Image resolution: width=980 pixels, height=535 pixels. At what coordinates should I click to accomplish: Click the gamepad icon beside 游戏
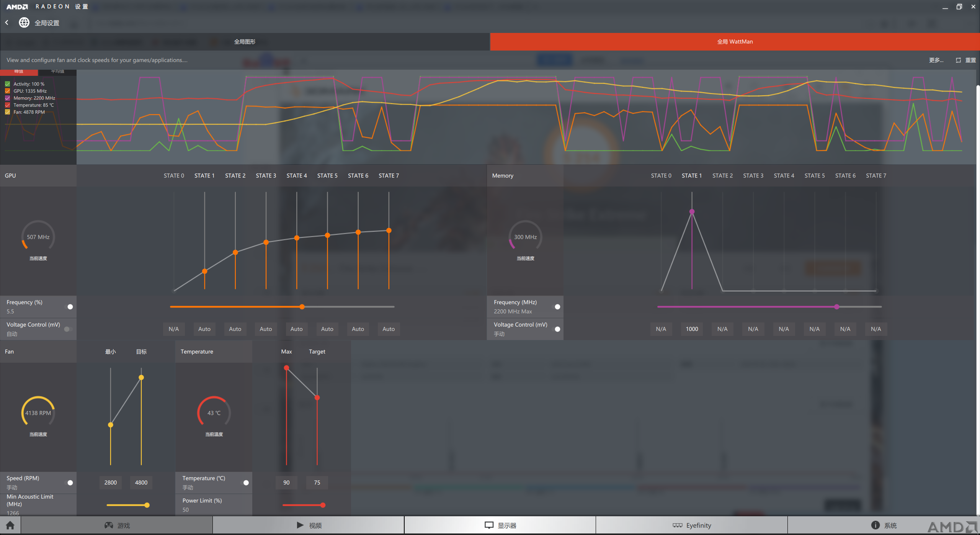(x=109, y=525)
